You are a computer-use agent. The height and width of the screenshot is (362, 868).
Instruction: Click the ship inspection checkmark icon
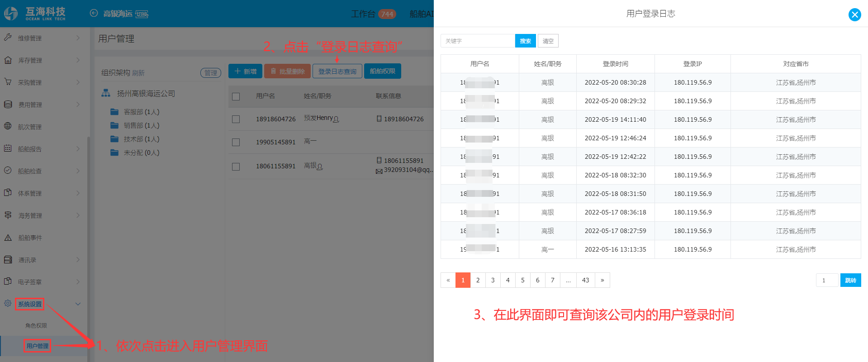click(8, 171)
